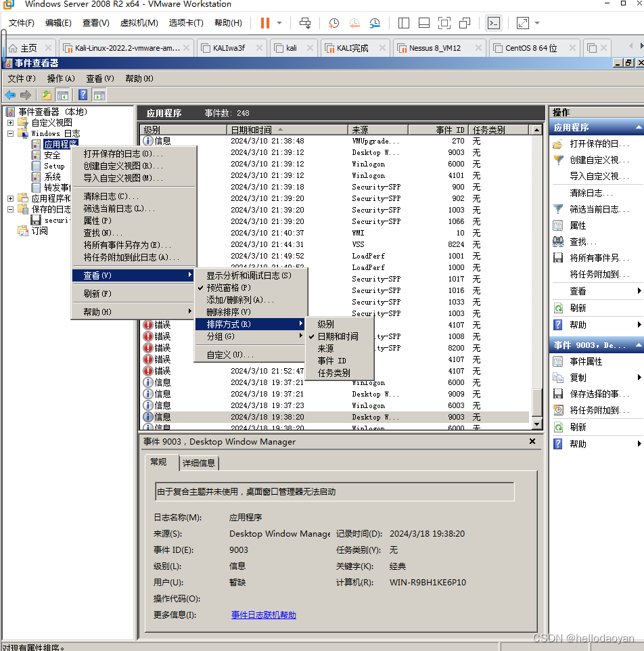Screen dimensions: 644x651
Task: Choose 清除日志 from the context menu
Action: [x=112, y=198]
